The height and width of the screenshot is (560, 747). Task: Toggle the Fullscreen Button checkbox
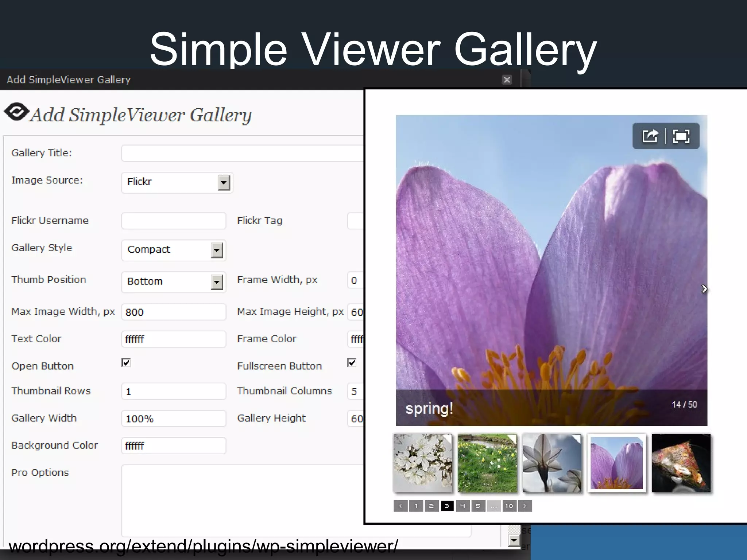point(352,362)
